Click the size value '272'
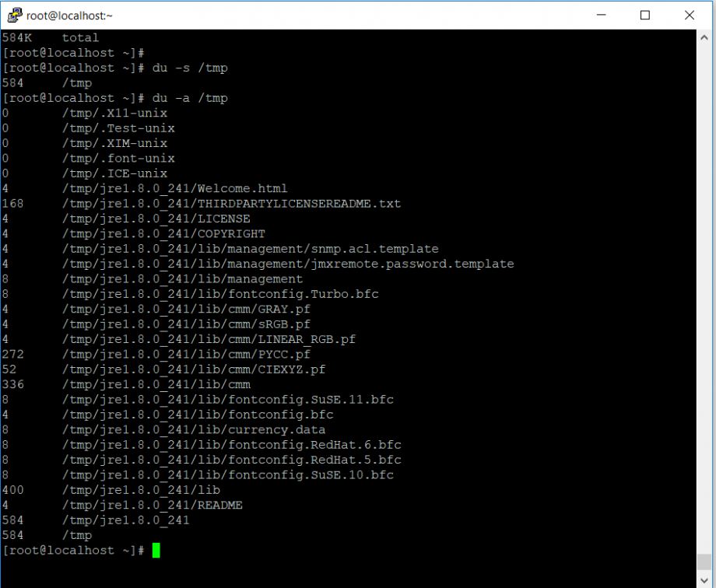The width and height of the screenshot is (716, 588). [12, 354]
